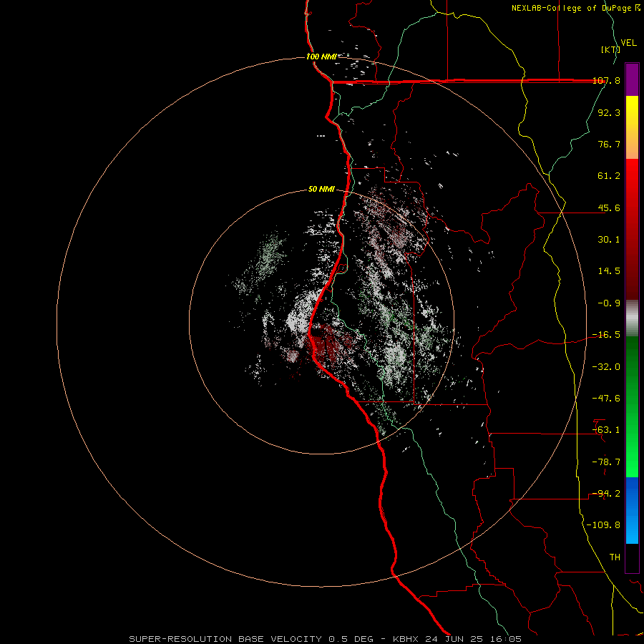The width and height of the screenshot is (644, 644).
Task: Click the VEL legend title
Action: [x=629, y=43]
